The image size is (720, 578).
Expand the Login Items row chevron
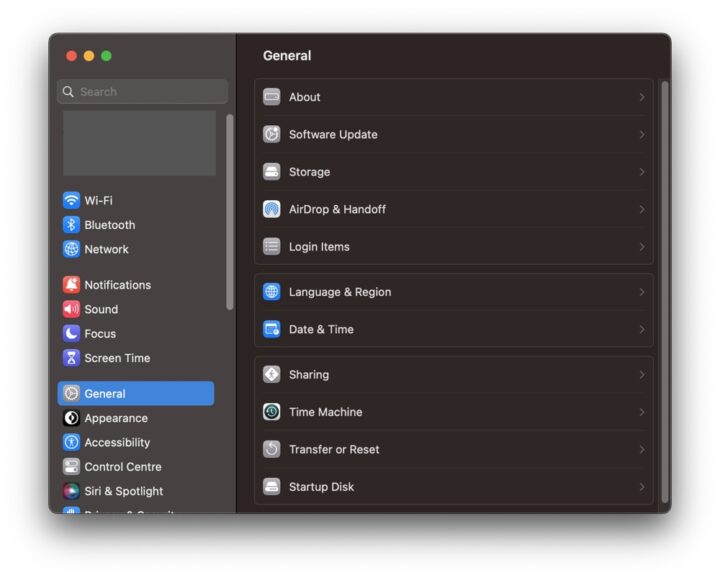tap(642, 247)
